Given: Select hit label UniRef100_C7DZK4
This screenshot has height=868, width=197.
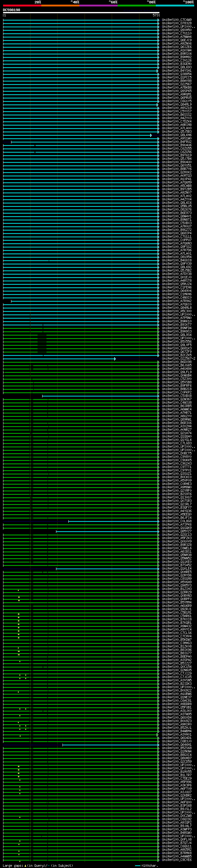Looking at the screenshot, I should pyautogui.click(x=177, y=121).
